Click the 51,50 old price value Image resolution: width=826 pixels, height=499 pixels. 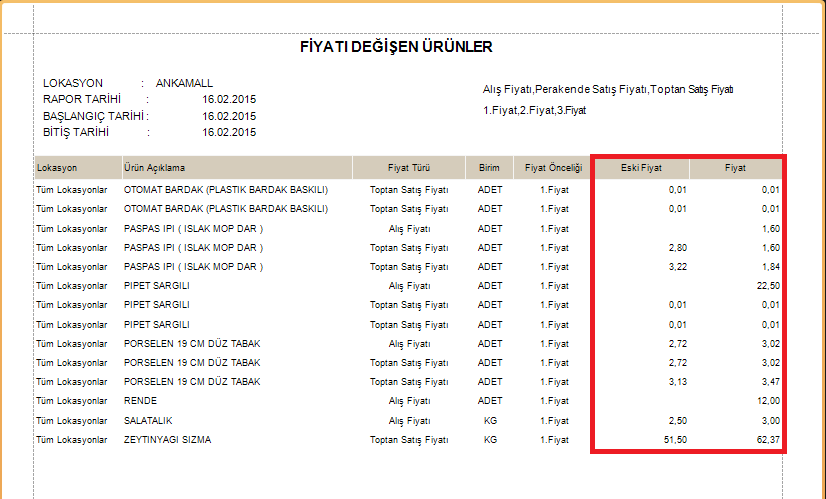pyautogui.click(x=675, y=440)
